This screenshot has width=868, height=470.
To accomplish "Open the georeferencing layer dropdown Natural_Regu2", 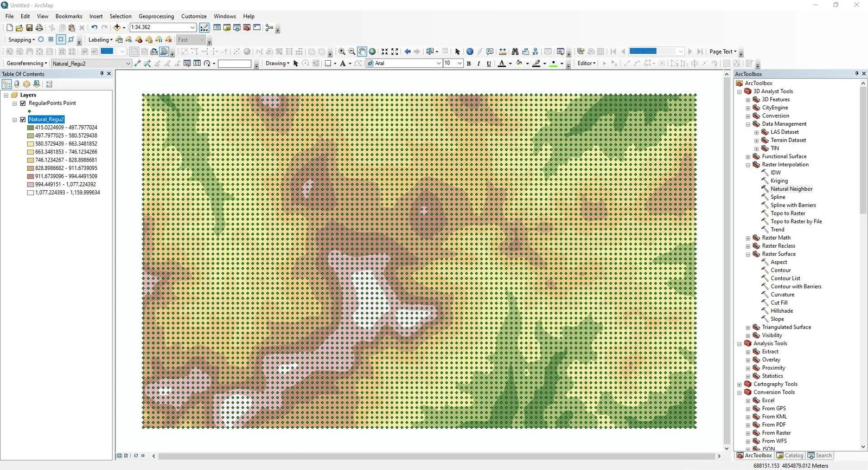I will tap(128, 63).
